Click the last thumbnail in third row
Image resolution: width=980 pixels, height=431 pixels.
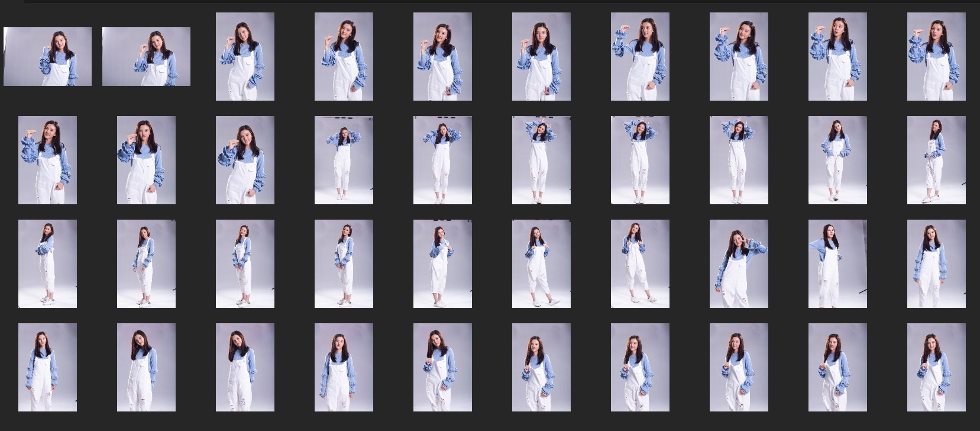[936, 263]
